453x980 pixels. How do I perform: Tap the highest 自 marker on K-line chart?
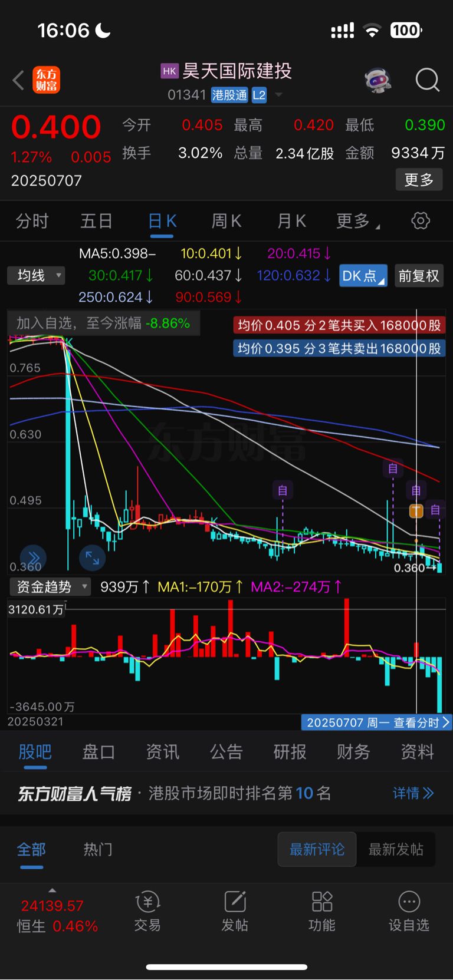pos(393,468)
